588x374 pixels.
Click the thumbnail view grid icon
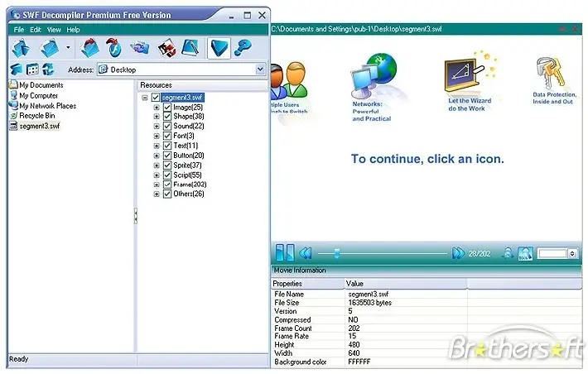click(x=32, y=70)
